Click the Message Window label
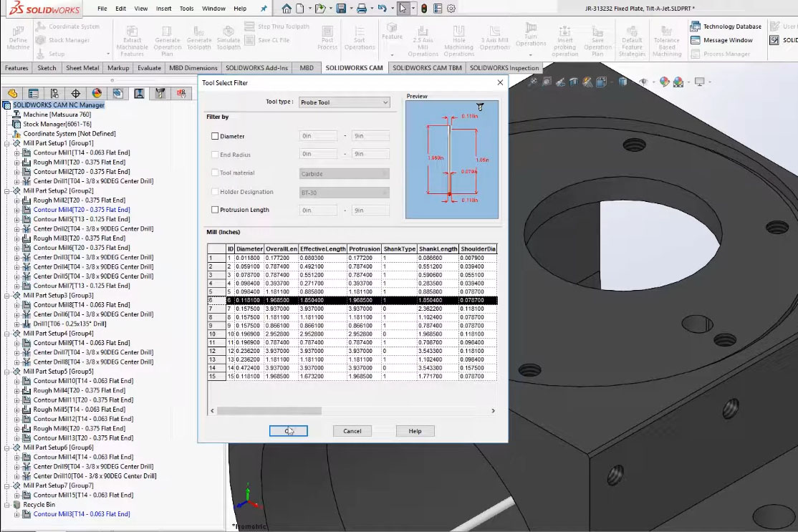Viewport: 798px width, 532px height. (728, 40)
